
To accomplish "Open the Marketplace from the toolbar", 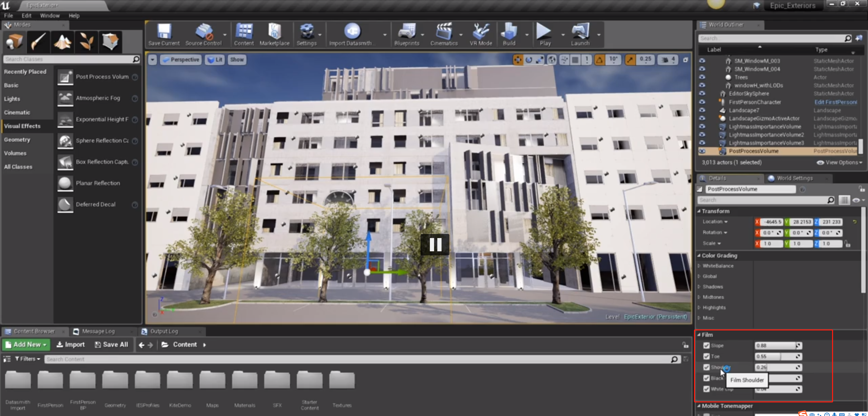I will click(274, 34).
